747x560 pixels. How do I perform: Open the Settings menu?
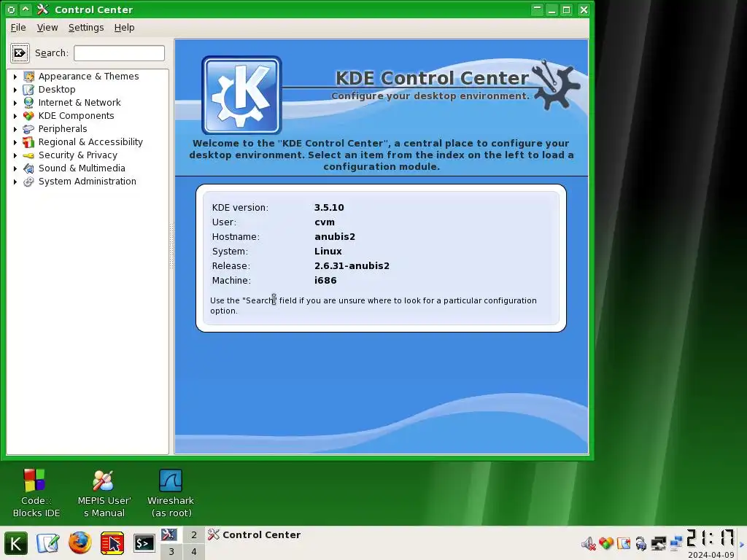coord(86,28)
